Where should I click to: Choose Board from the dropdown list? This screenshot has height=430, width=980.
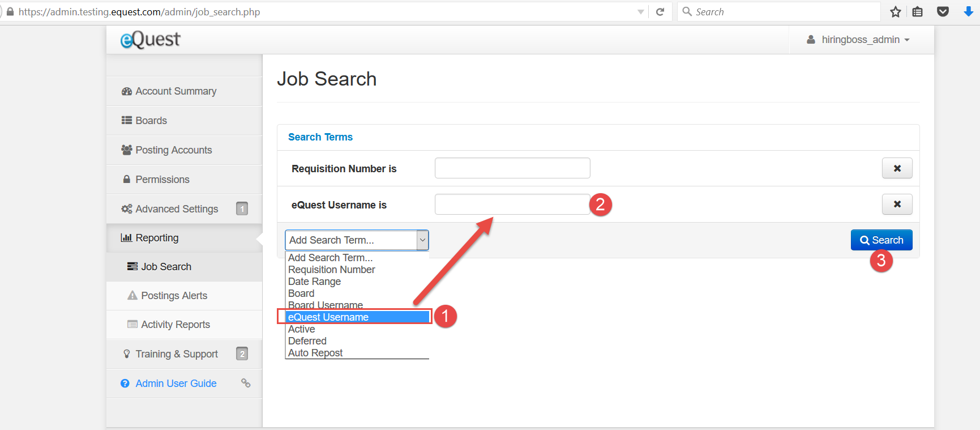pyautogui.click(x=357, y=293)
